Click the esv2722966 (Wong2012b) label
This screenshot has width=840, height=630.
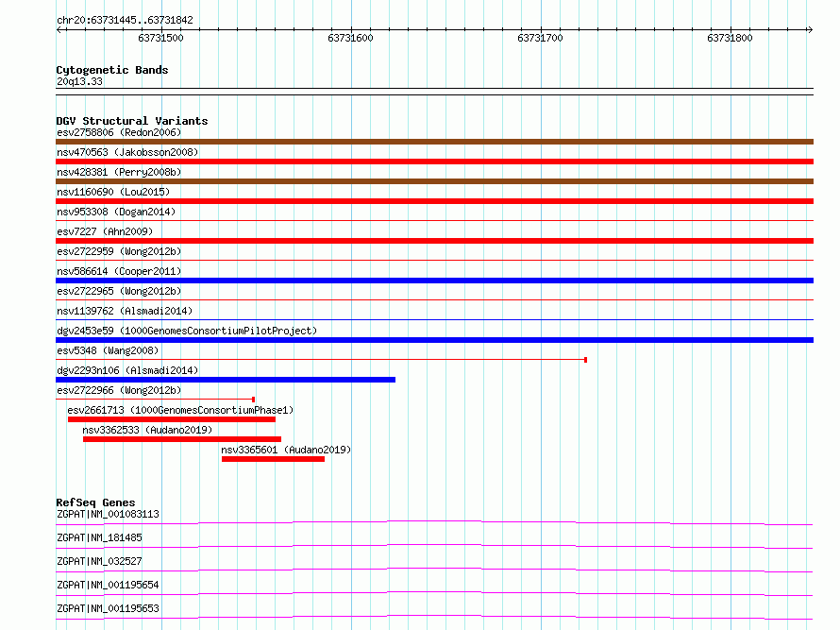(119, 390)
